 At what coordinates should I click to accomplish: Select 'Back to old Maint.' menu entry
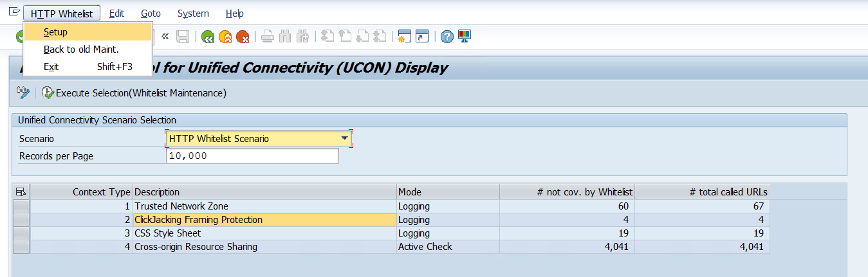click(x=81, y=49)
